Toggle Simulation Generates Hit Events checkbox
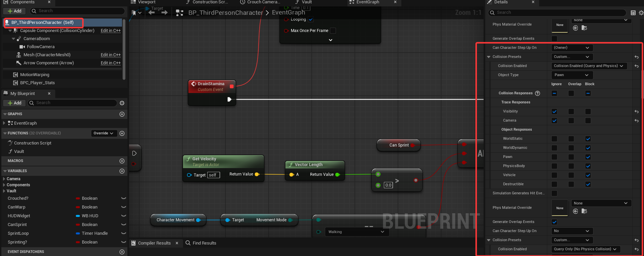 [554, 193]
